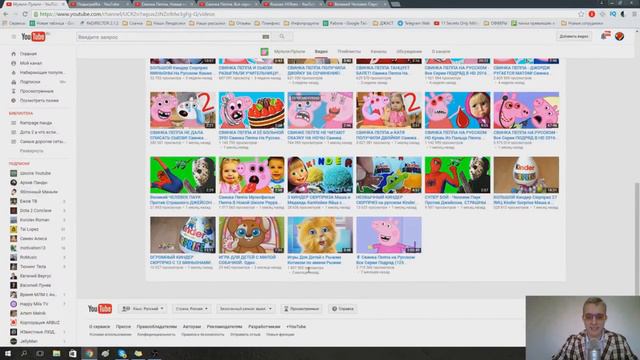
Task: Open the hamburger guide menu icon
Action: [x=13, y=37]
